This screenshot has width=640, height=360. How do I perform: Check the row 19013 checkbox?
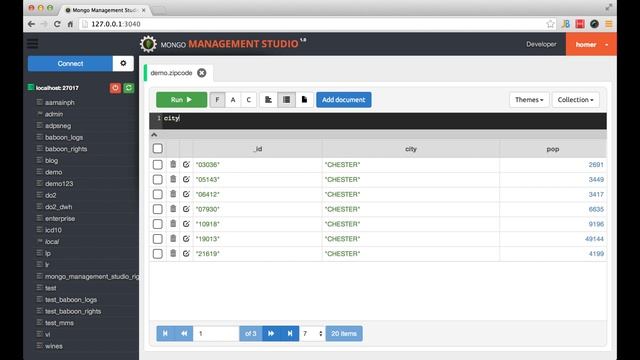click(x=158, y=239)
